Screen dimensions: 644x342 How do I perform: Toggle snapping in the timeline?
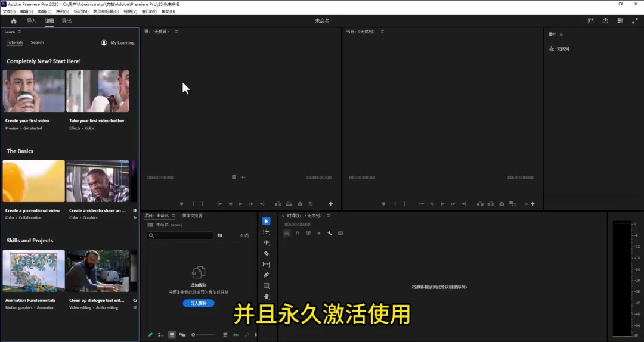[298, 233]
